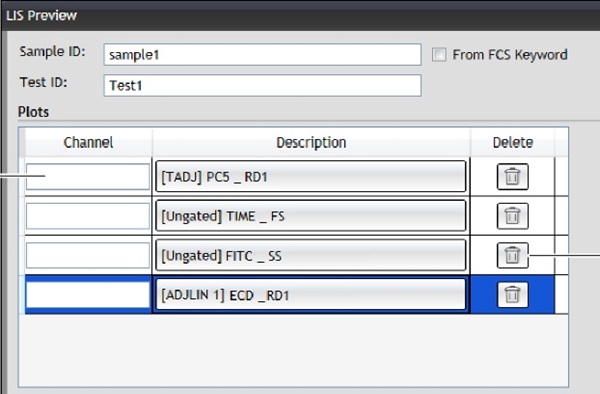Viewport: 600px width, 394px height.
Task: Select the [Ungated] TIME _ FS description
Action: [311, 216]
